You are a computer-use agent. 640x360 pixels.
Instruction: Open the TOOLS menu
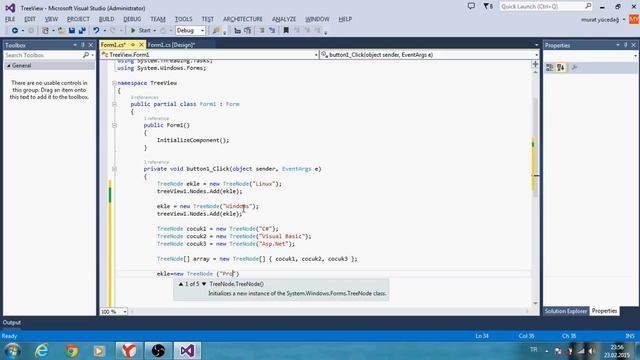[183, 19]
